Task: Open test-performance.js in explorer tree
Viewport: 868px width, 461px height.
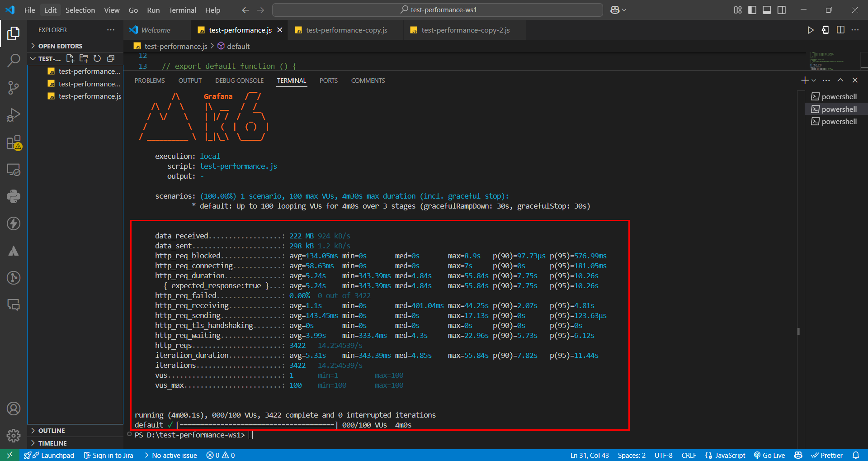Action: (x=85, y=96)
